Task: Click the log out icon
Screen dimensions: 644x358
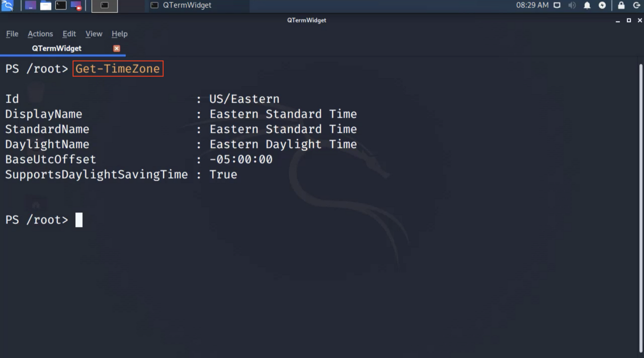Action: click(636, 5)
